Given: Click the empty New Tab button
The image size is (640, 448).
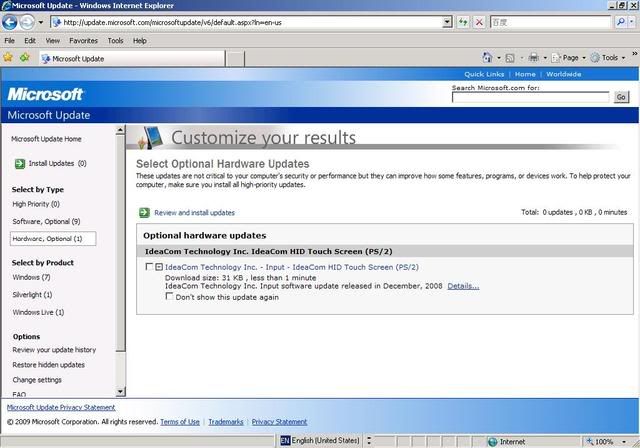Looking at the screenshot, I should point(235,59).
